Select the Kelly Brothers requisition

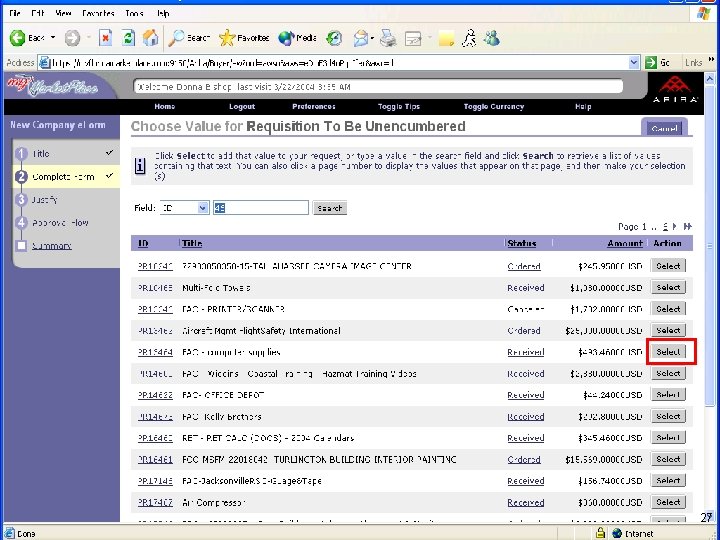(668, 416)
